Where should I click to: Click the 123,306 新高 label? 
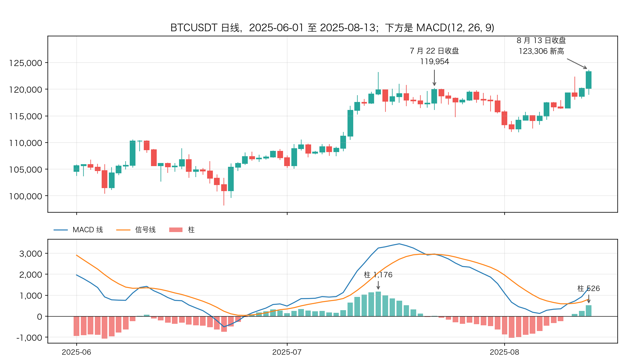click(541, 51)
